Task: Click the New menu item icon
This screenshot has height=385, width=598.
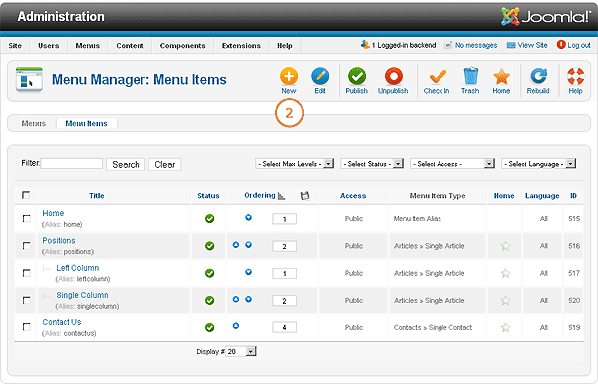Action: [x=289, y=76]
